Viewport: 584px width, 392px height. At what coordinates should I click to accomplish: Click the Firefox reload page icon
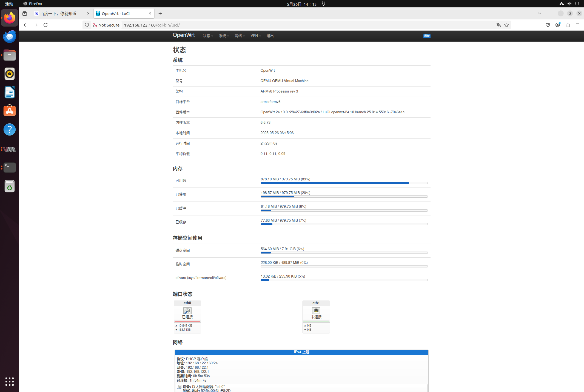45,25
